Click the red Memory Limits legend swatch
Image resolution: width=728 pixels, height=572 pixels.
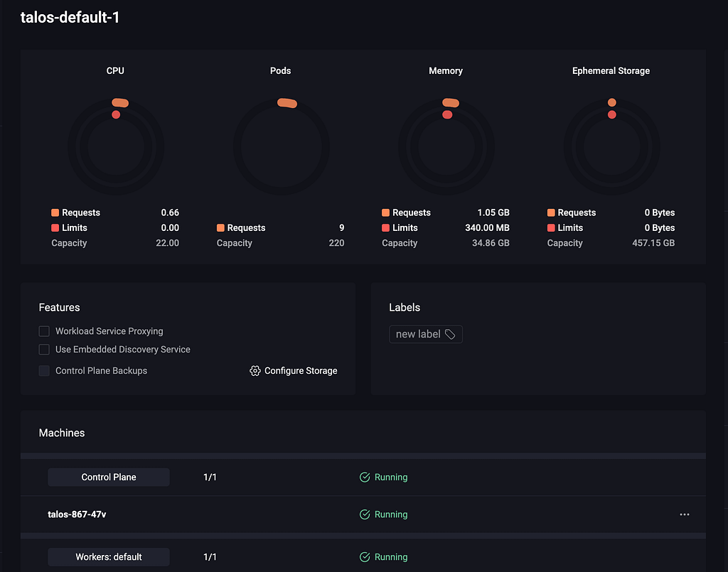[x=386, y=228]
